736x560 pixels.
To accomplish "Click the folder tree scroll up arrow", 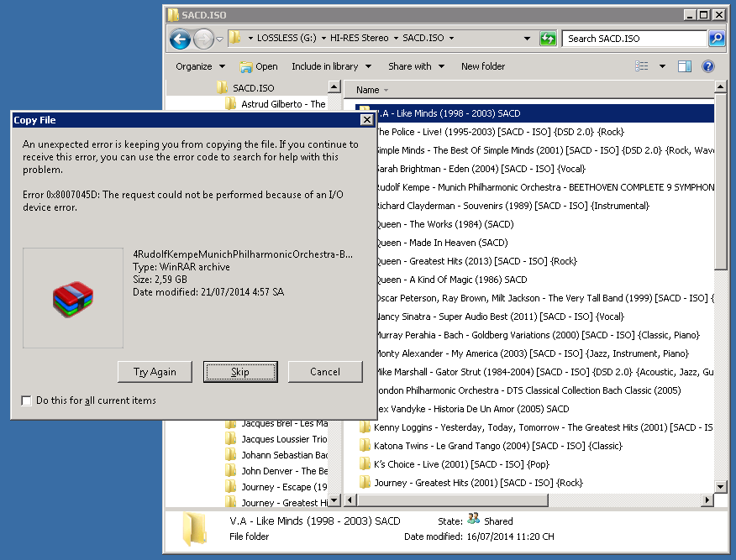I will pyautogui.click(x=334, y=86).
